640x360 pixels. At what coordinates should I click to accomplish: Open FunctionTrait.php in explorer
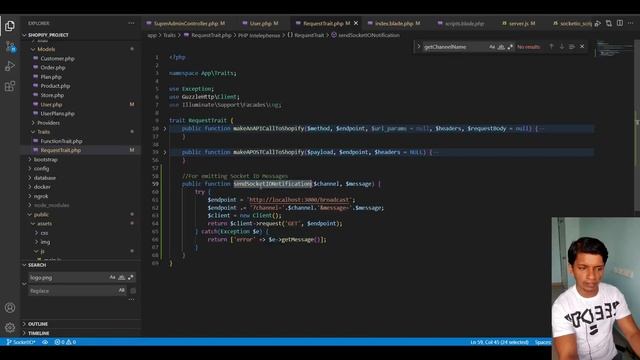[x=61, y=141]
